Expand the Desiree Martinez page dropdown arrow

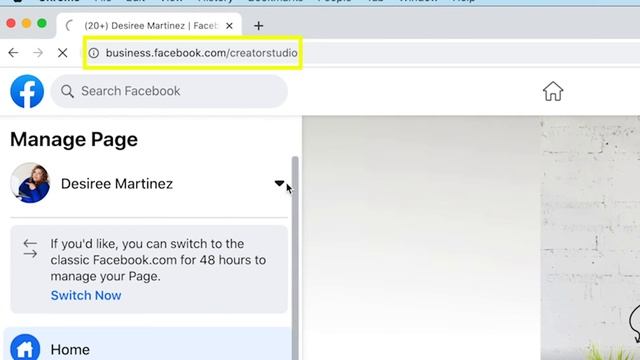(279, 183)
